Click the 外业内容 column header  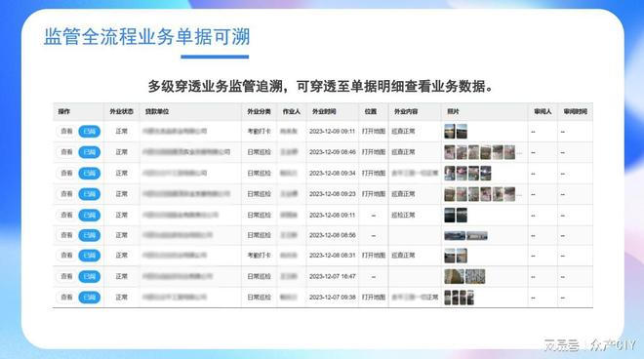point(406,112)
